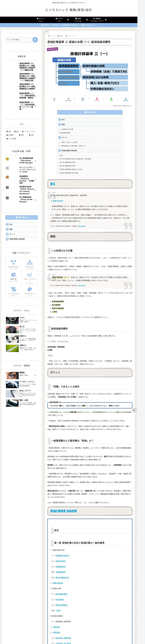Open the 経済価値消費性 link in outline
Viewport: 145px width, 644px height.
pos(61,594)
